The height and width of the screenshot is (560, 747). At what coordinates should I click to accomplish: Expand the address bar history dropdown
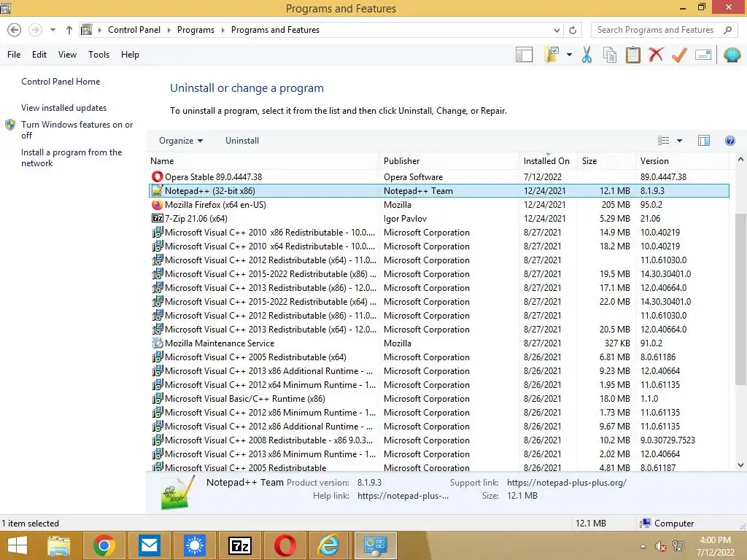click(557, 30)
